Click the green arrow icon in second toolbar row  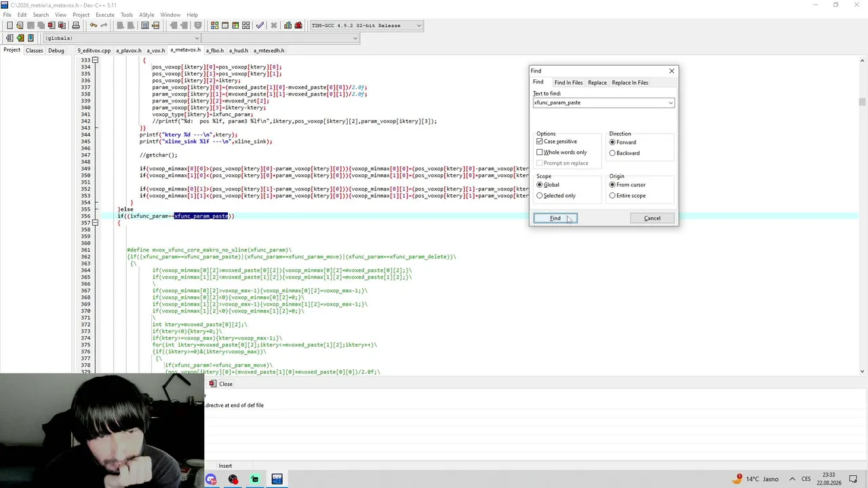click(x=20, y=38)
